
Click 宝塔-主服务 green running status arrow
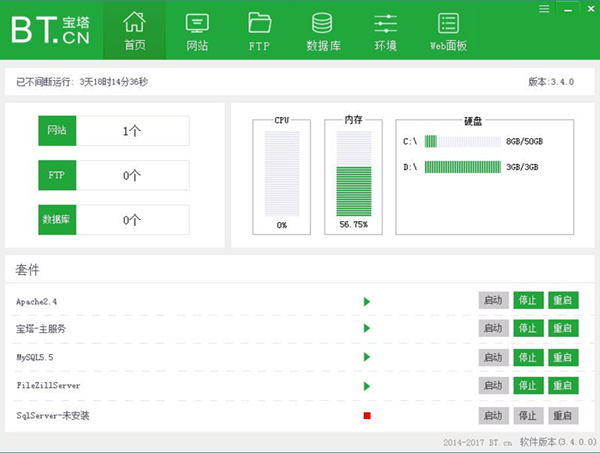[367, 328]
